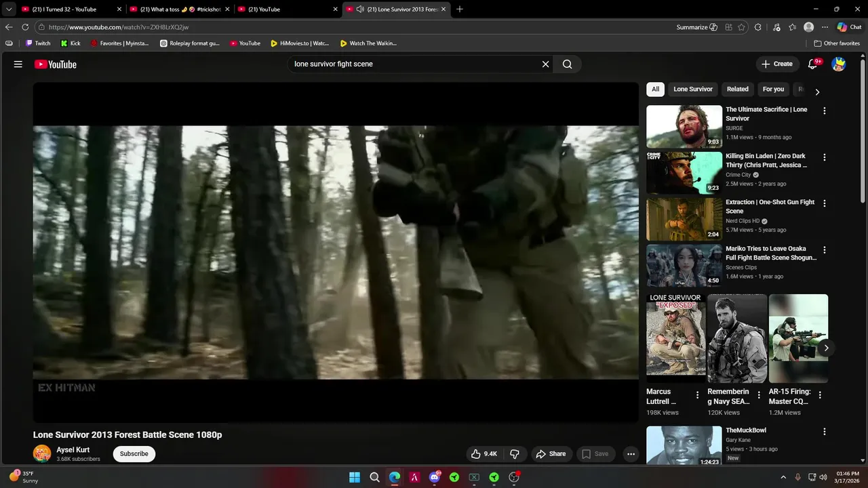Open browser extensions puzzle icon

pos(758,27)
